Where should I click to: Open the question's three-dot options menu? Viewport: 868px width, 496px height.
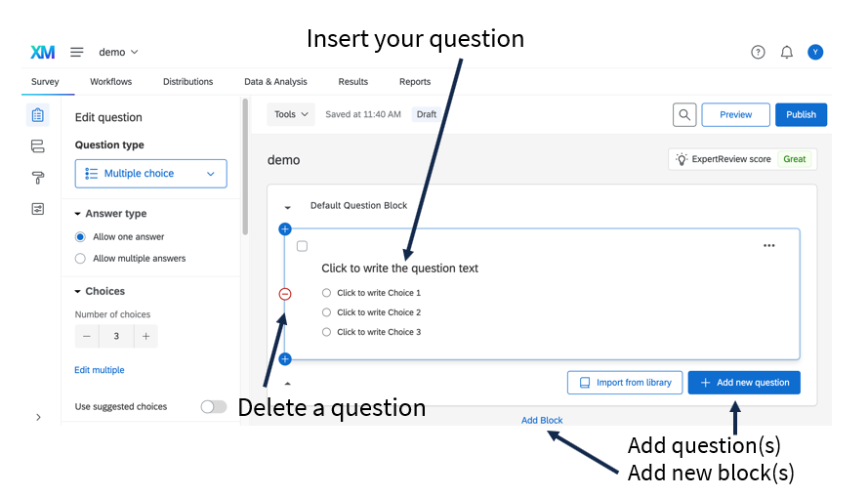[x=769, y=246]
